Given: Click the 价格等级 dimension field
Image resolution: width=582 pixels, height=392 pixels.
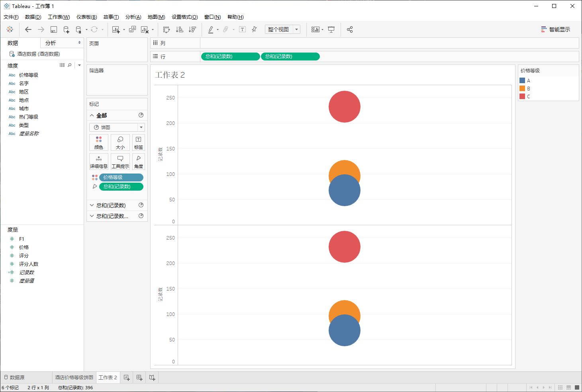Looking at the screenshot, I should pyautogui.click(x=29, y=75).
